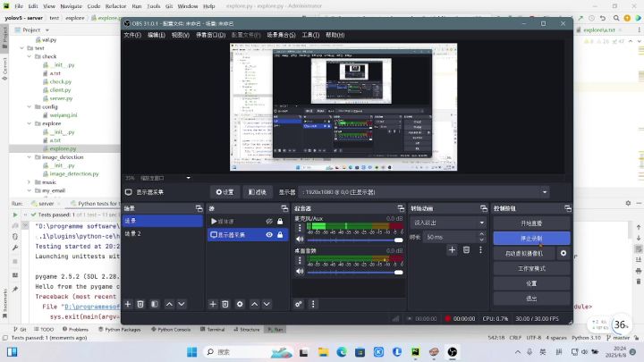Add a new scene with the plus icon
The width and height of the screenshot is (644, 362).
click(128, 304)
